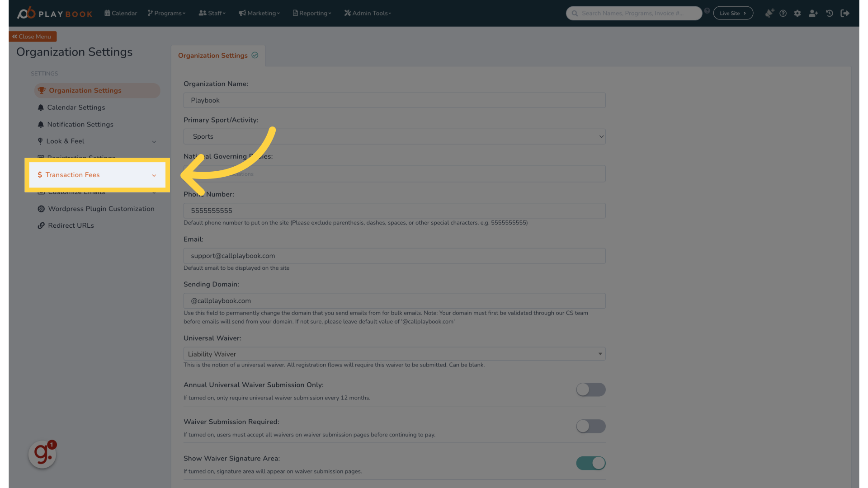
Task: Open Calendar Settings section
Action: click(x=75, y=107)
